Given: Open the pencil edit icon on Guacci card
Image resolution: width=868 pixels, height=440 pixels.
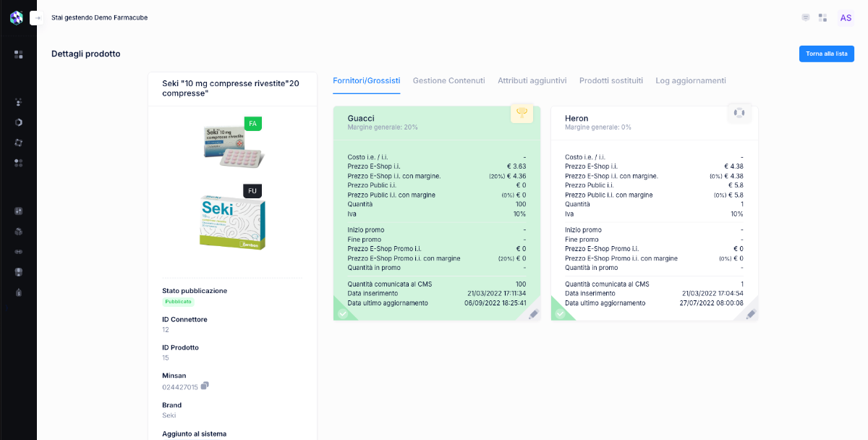Looking at the screenshot, I should (x=532, y=314).
